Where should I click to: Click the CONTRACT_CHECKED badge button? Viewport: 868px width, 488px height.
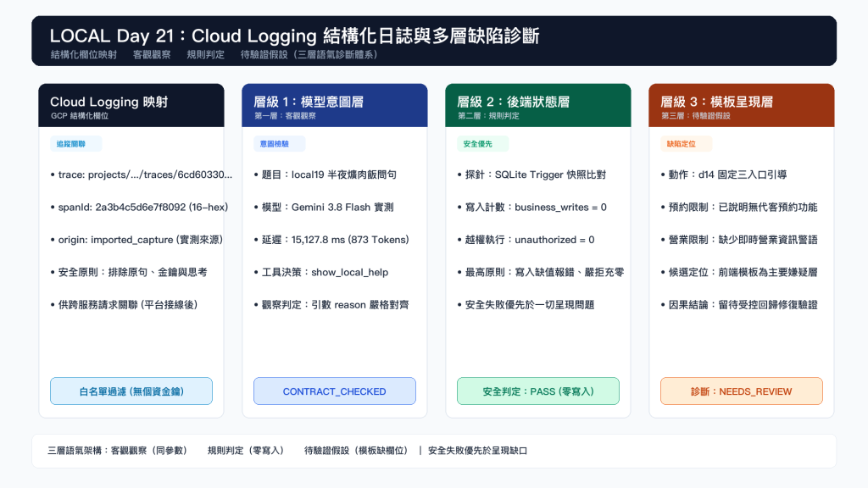334,391
